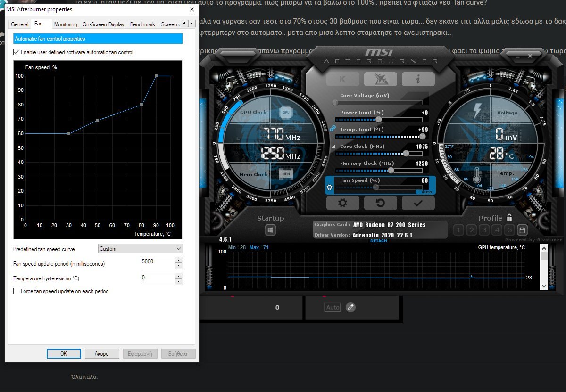
Task: Click the curve bars icon beside Core Clock
Action: click(x=334, y=147)
